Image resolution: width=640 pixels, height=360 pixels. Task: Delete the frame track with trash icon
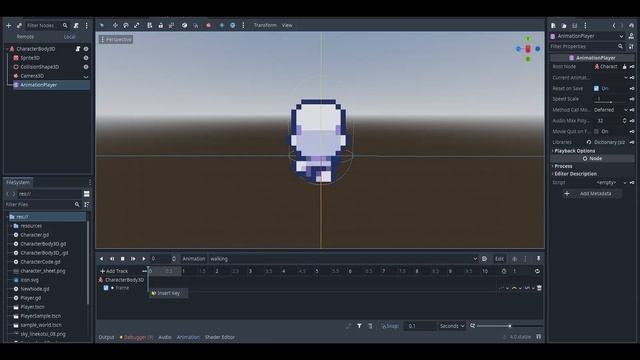pyautogui.click(x=539, y=288)
